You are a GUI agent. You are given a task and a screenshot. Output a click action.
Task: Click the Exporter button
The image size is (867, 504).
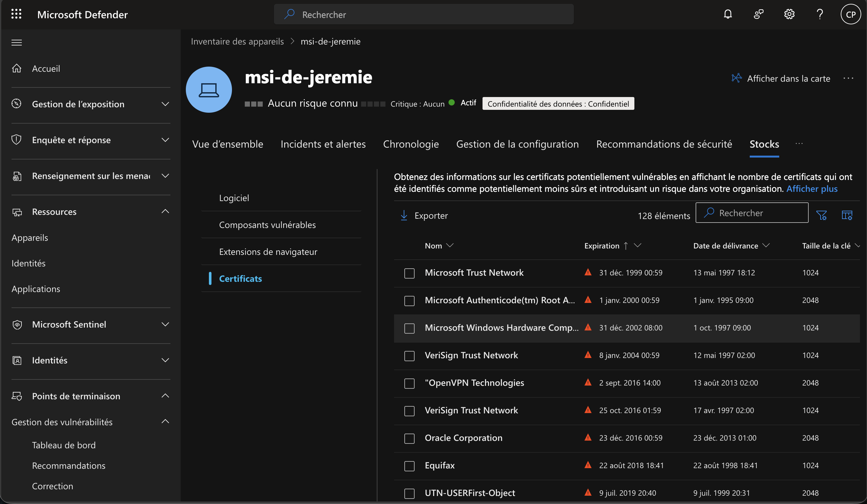(x=424, y=215)
